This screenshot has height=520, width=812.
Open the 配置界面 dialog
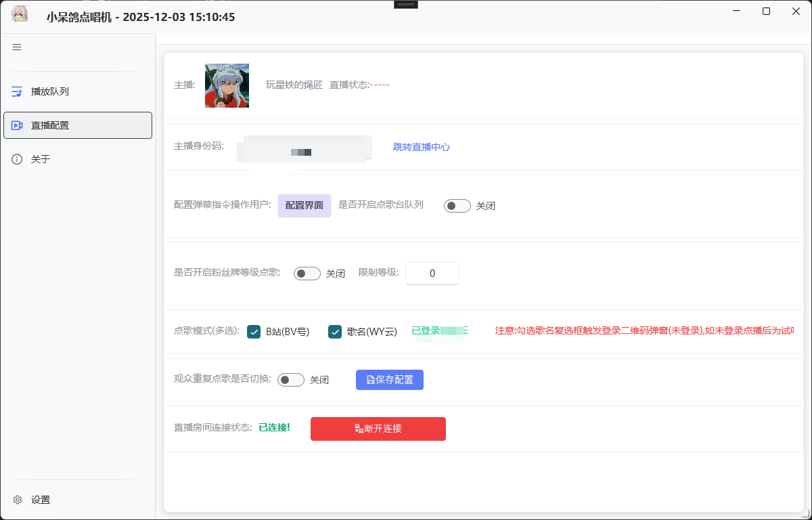coord(304,204)
